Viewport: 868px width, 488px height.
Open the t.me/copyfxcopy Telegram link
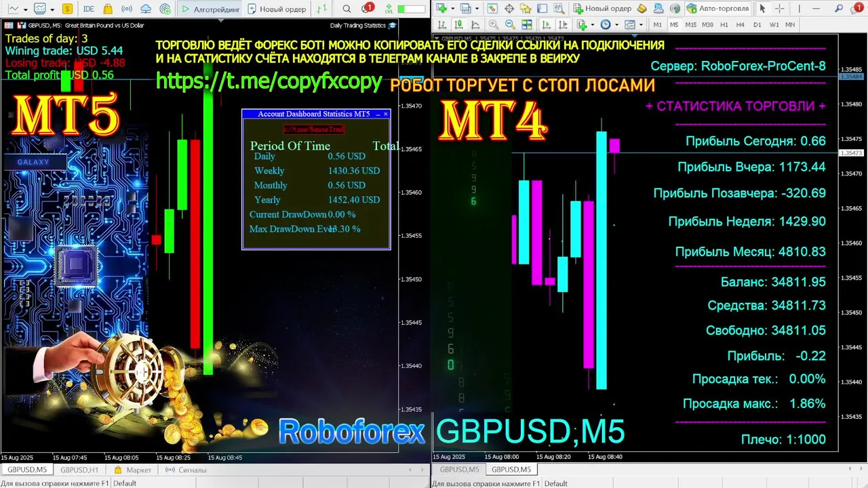pyautogui.click(x=269, y=81)
